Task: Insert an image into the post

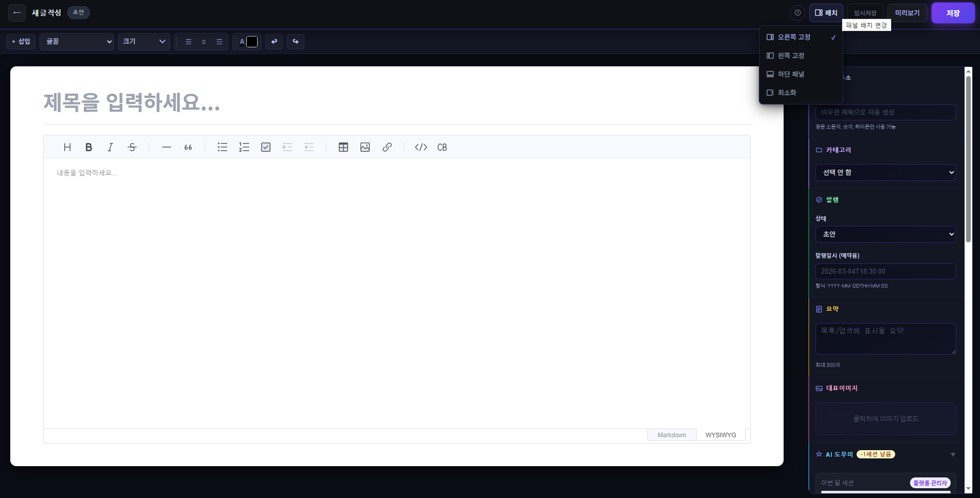Action: click(x=365, y=147)
